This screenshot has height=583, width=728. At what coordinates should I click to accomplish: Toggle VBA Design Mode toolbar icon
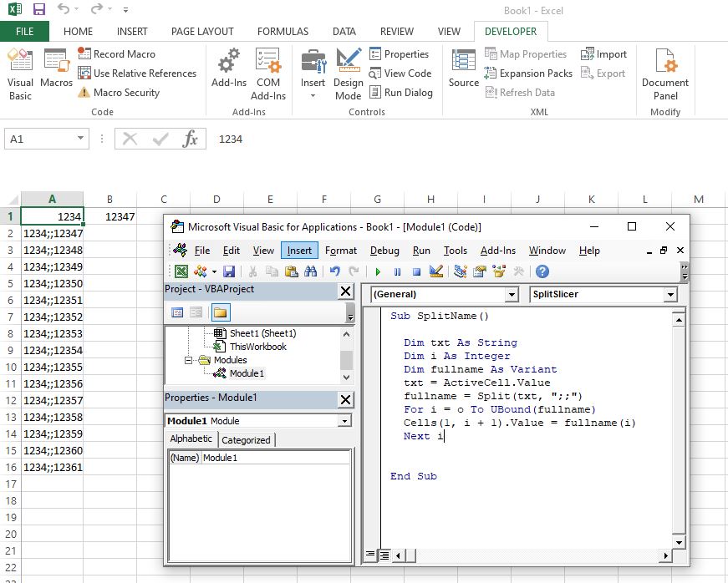tap(436, 271)
